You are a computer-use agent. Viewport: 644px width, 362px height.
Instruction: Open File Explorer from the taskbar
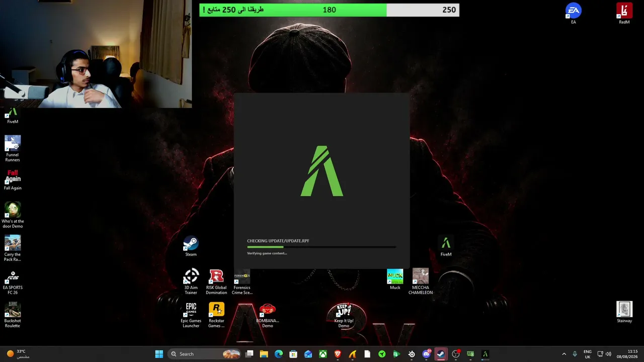point(264,354)
